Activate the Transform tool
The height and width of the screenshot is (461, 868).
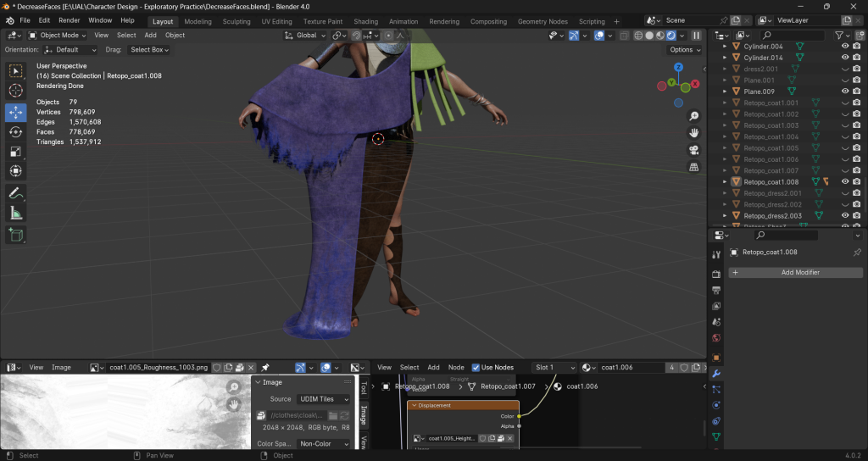[15, 170]
